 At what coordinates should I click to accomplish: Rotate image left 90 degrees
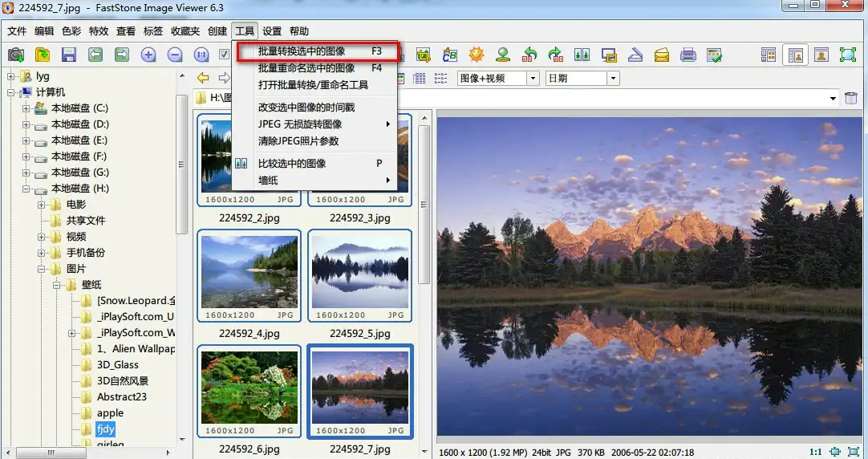[x=529, y=55]
